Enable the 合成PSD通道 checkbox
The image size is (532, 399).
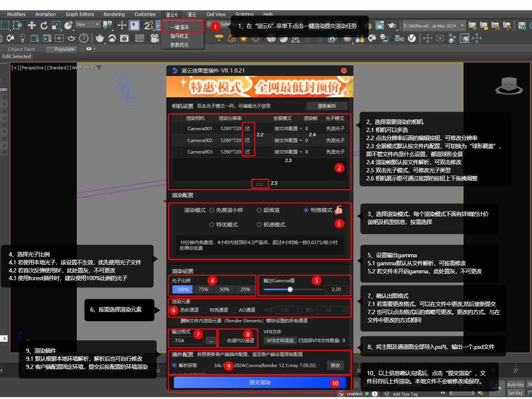click(x=222, y=340)
